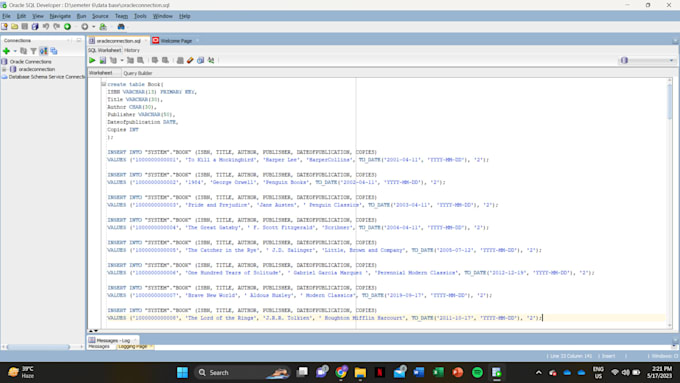Viewport: 680px width, 383px height.
Task: Click the Unshared SQL Worksheet icon
Action: pyautogui.click(x=180, y=60)
